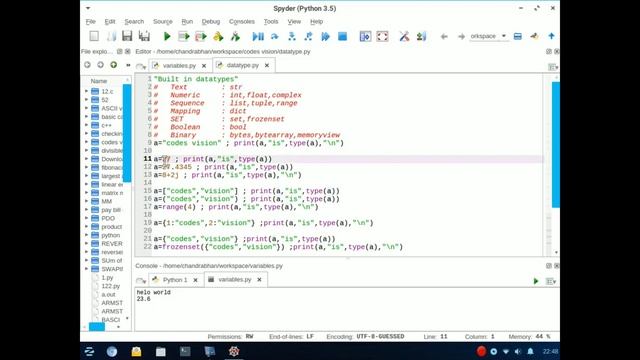
Task: Open View menu
Action: pos(294,22)
